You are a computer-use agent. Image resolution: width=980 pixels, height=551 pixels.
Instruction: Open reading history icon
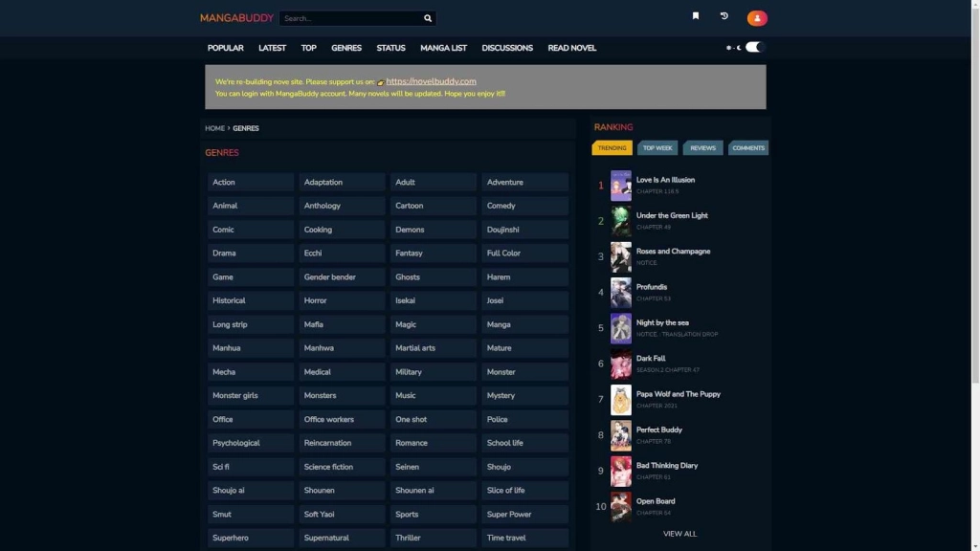coord(724,16)
